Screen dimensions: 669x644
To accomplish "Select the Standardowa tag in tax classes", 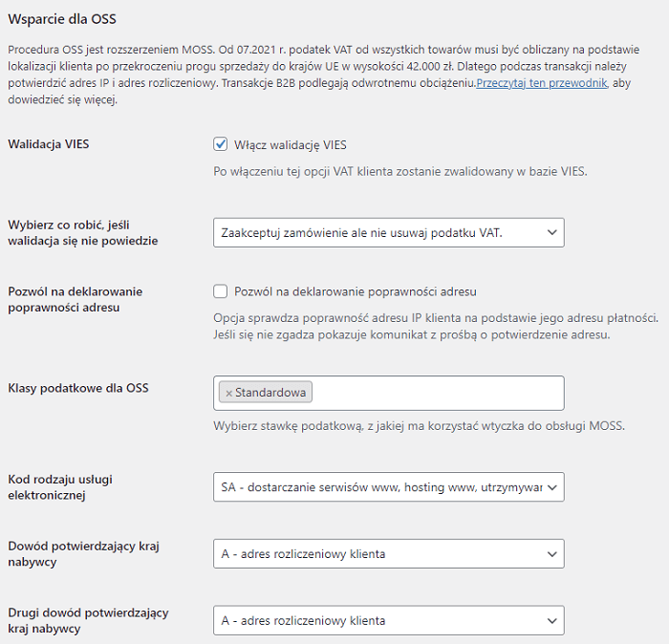I will pos(270,393).
